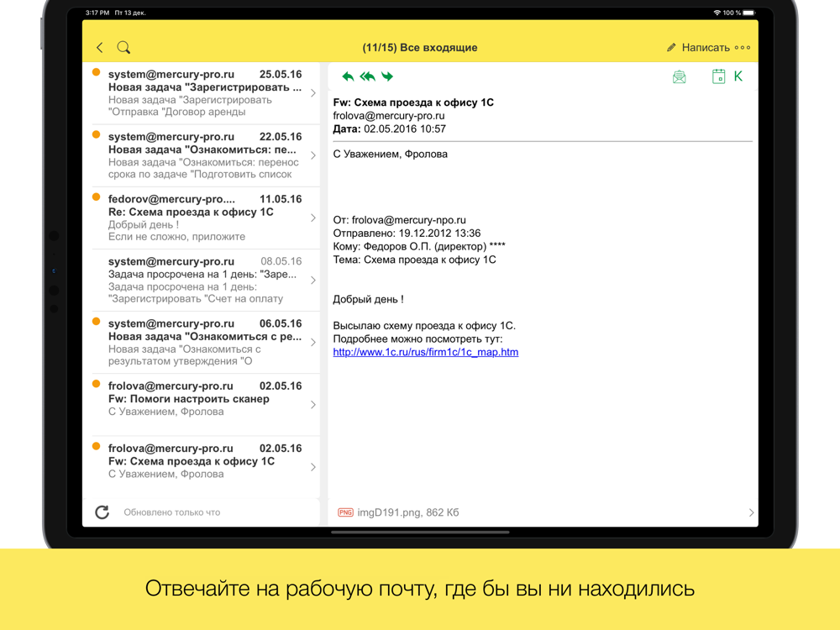840x630 pixels.
Task: Click date 11.05.16 in mail list
Action: pos(281,199)
